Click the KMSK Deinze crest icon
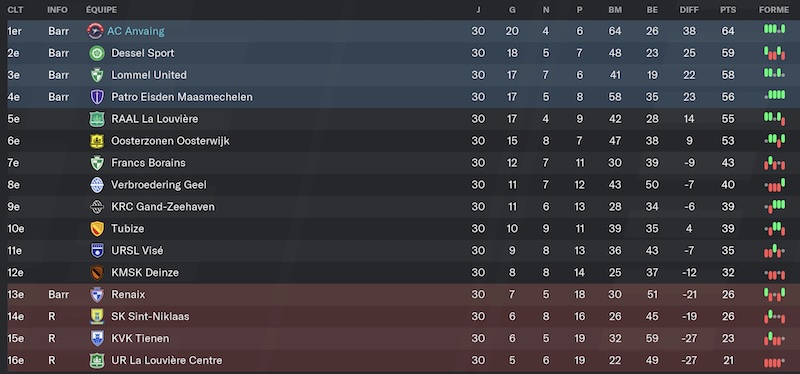The height and width of the screenshot is (374, 800). click(97, 272)
